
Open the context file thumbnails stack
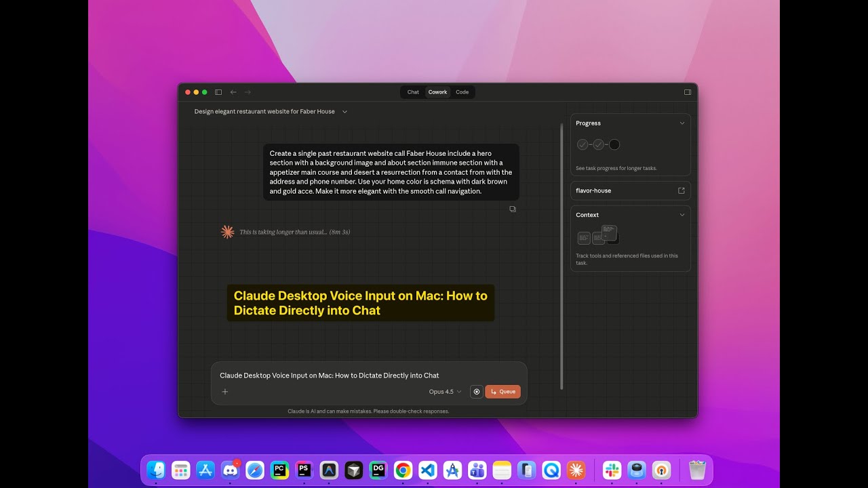598,235
